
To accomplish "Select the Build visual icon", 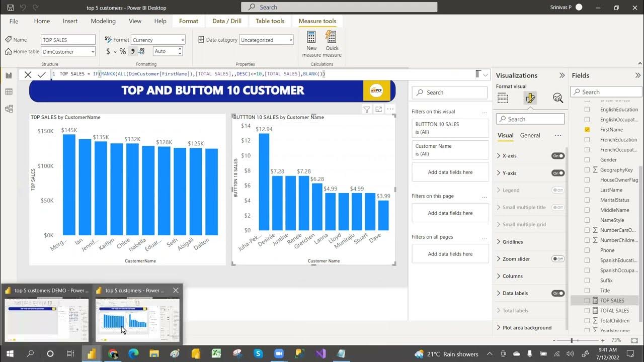I will tap(503, 98).
